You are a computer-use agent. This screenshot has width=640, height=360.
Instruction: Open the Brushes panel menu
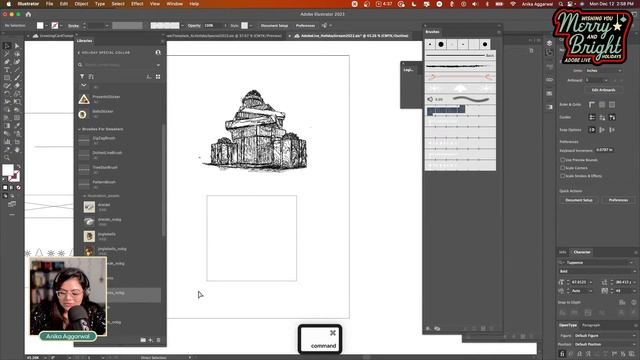click(x=499, y=32)
